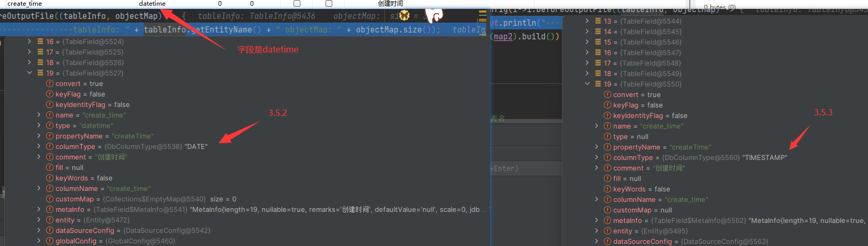Viewport: 868px width, 246px height.
Task: Select "keyWords = false" under TableField@5527
Action: pyautogui.click(x=84, y=178)
